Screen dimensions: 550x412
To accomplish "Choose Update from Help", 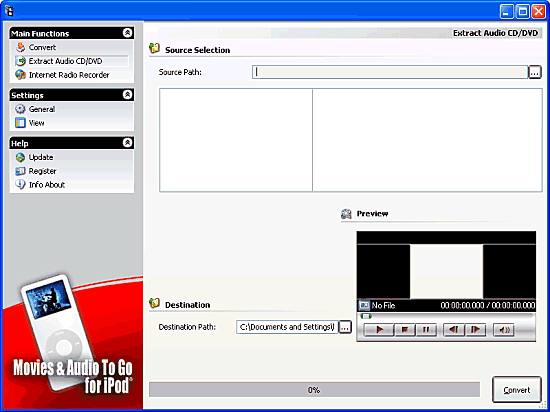I will [x=41, y=157].
